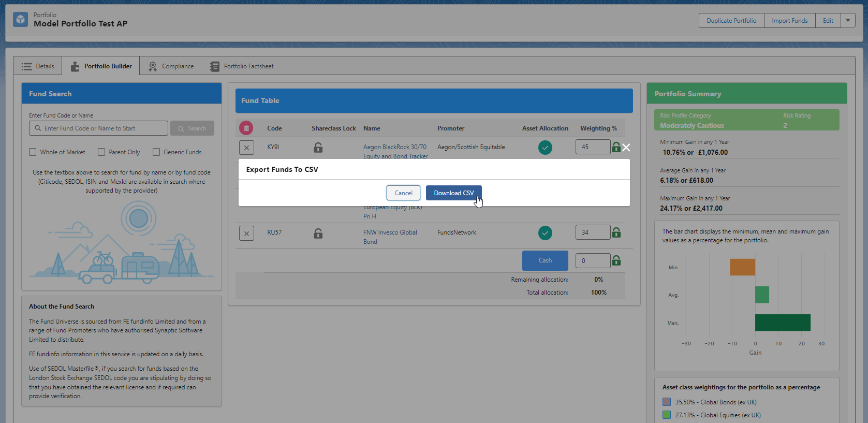Click asset allocation checkmark for KY9I
The height and width of the screenshot is (423, 868).
tap(545, 148)
